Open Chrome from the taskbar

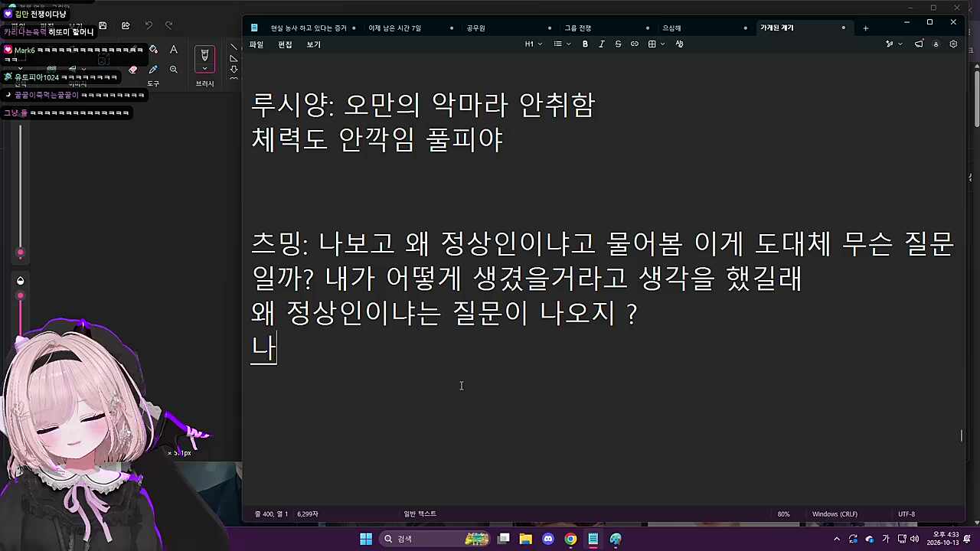click(570, 539)
